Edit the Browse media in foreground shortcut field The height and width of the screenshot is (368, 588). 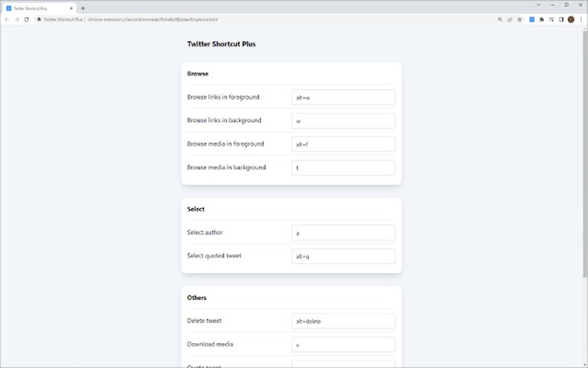coord(343,144)
